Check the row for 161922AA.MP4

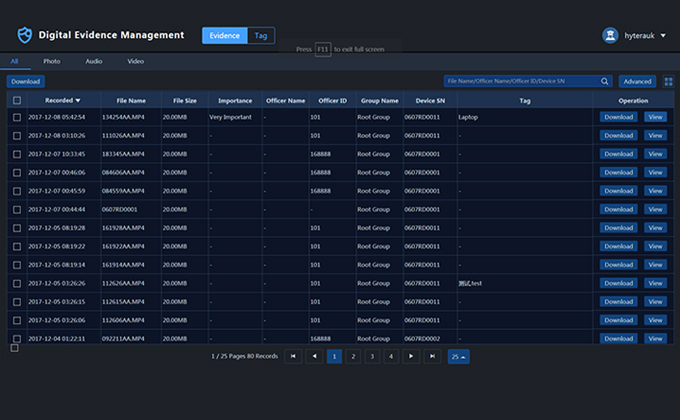(17, 246)
